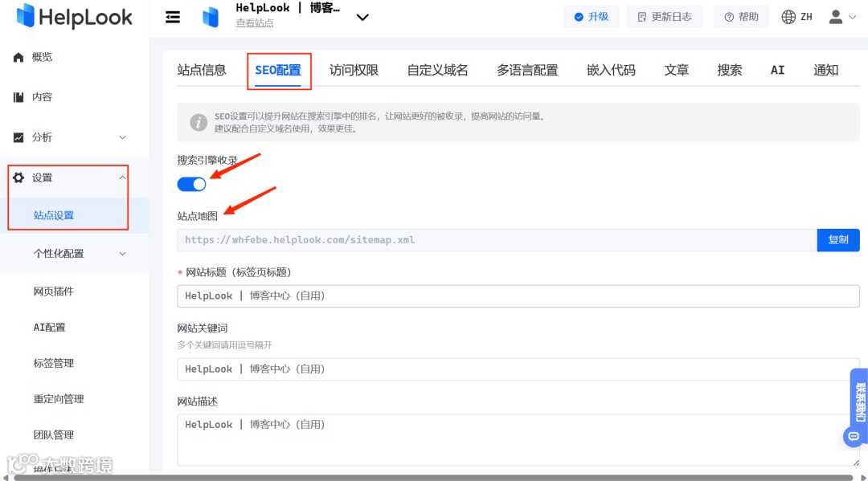Expand the 个性化配置 chevron
This screenshot has height=481, width=868.
pyautogui.click(x=123, y=254)
